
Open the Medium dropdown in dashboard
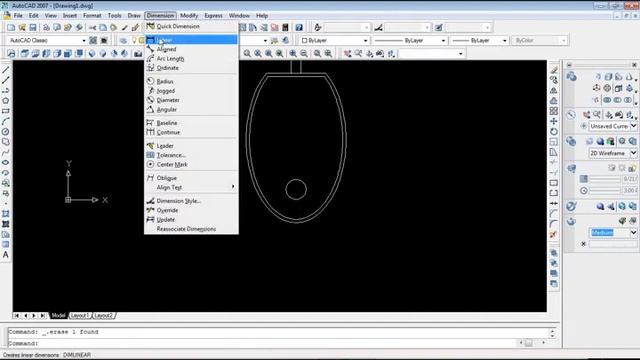click(x=633, y=232)
